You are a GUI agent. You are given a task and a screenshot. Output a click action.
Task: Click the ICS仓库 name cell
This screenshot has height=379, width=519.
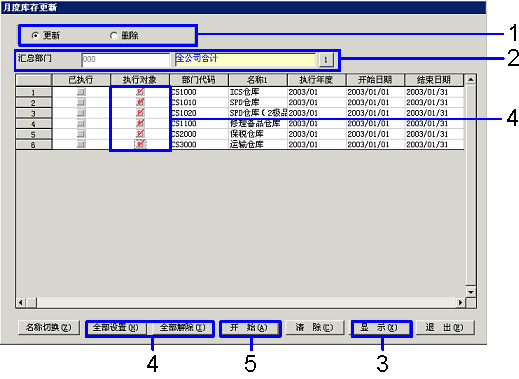coord(258,92)
